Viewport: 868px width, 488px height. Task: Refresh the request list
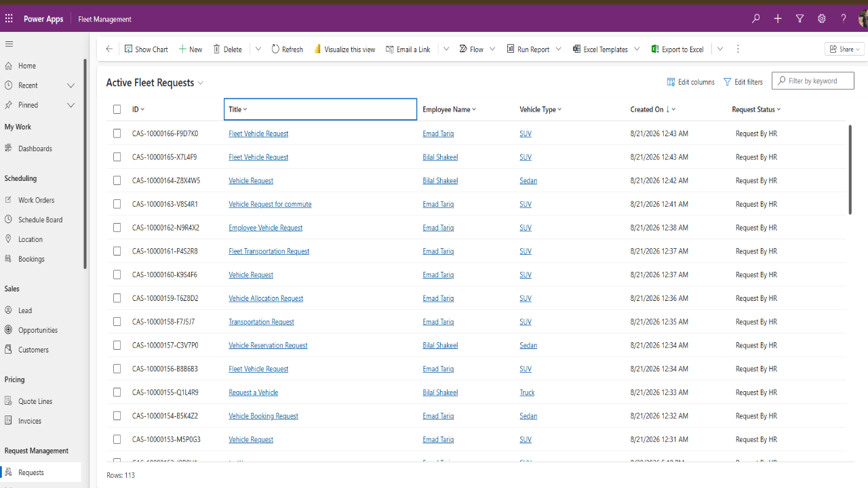tap(287, 49)
